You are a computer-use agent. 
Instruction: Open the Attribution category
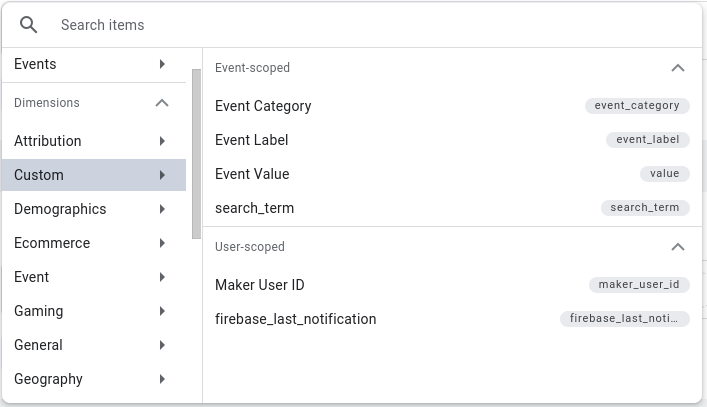point(94,141)
